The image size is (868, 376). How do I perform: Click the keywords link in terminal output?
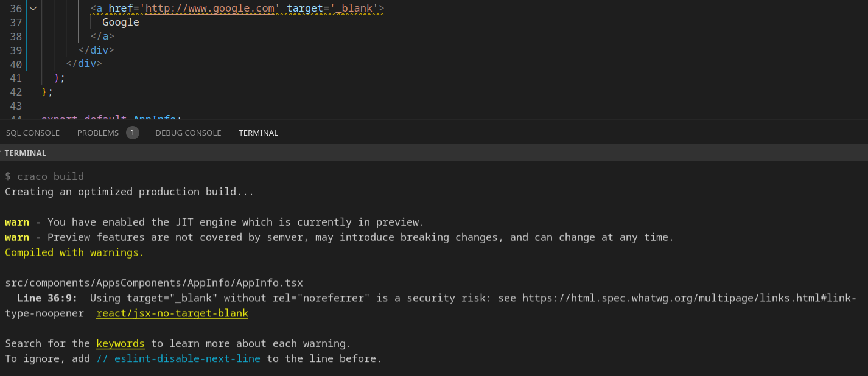pyautogui.click(x=120, y=343)
